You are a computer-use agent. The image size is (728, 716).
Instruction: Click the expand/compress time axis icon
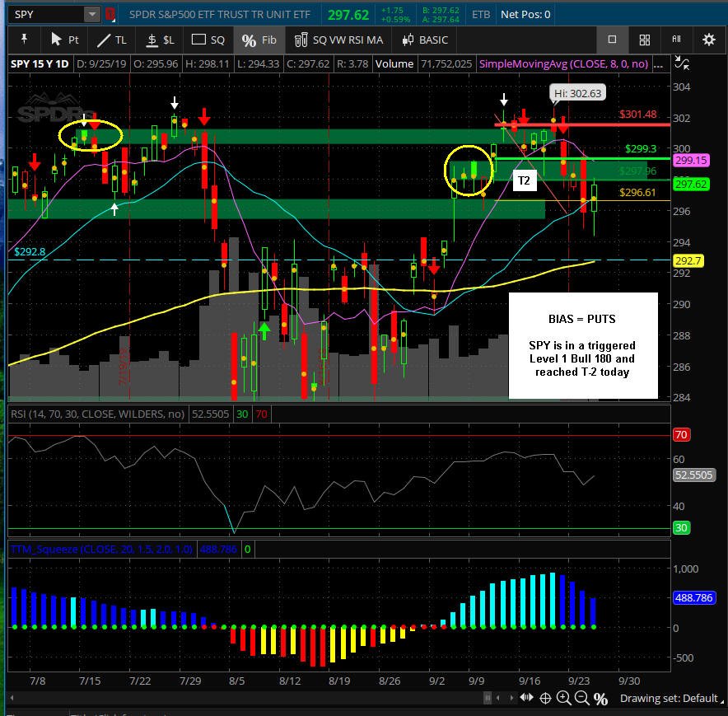(x=526, y=697)
